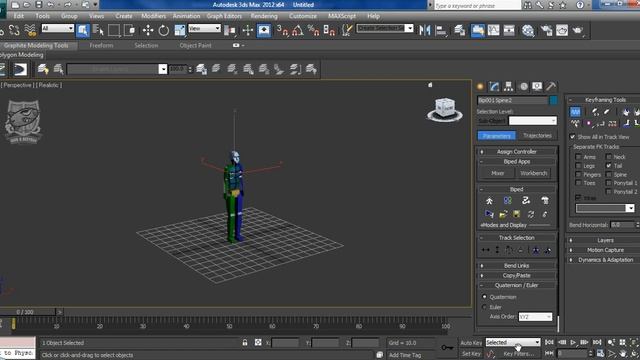Open the Display command panel tab
640x360 pixels.
coord(537,87)
